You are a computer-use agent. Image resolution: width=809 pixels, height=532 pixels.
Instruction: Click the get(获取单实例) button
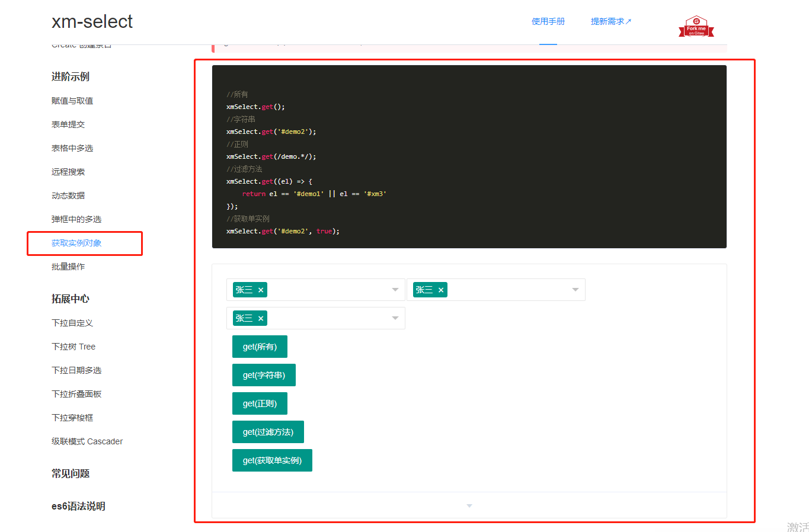point(272,460)
